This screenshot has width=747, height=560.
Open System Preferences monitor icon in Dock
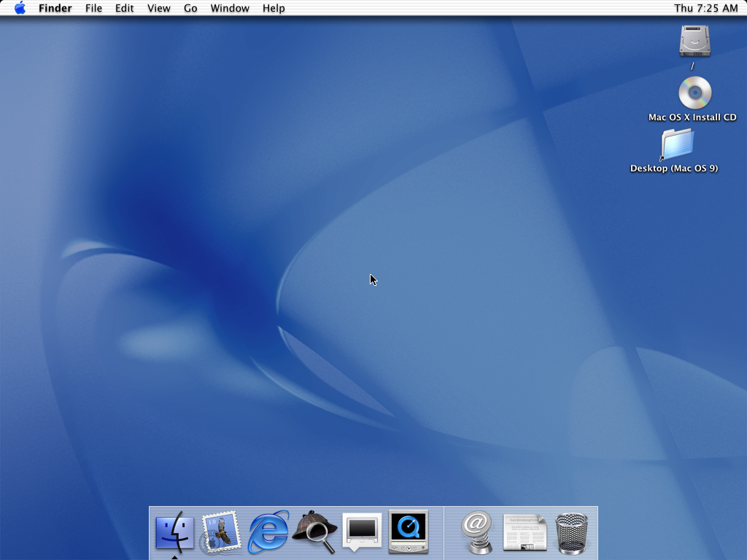pos(362,532)
